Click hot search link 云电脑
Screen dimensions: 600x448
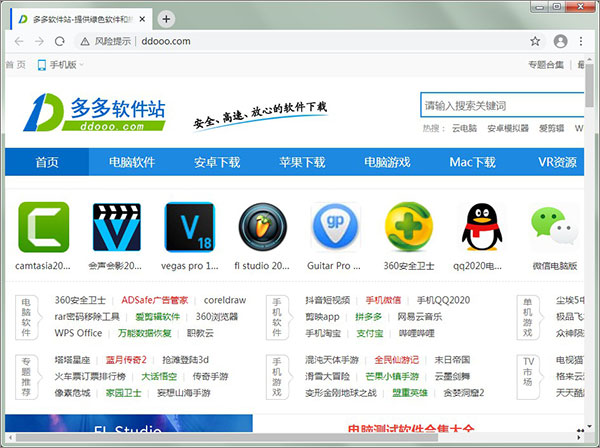464,128
